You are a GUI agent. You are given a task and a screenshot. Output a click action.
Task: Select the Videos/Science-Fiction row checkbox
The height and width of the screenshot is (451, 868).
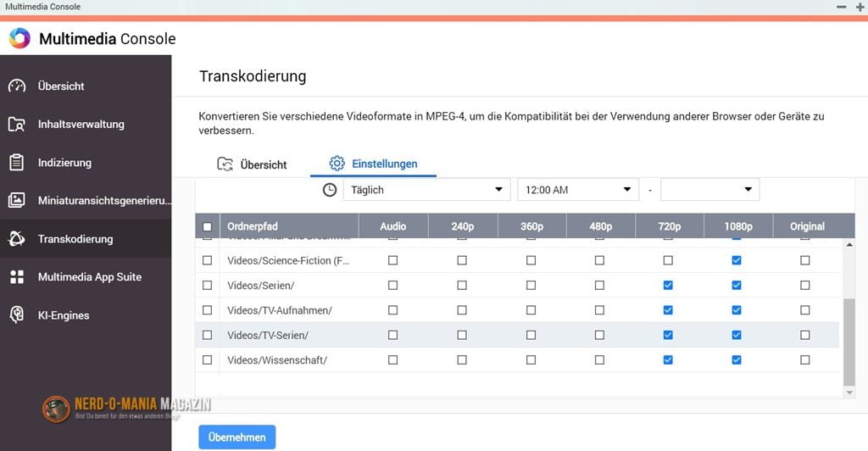(x=207, y=260)
